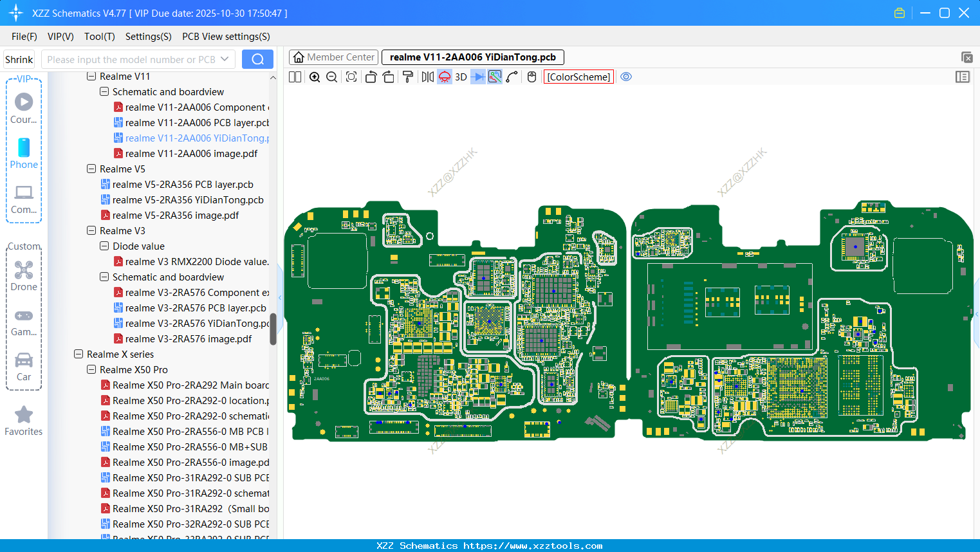980x552 pixels.
Task: Open the model number dropdown arrow
Action: (225, 59)
